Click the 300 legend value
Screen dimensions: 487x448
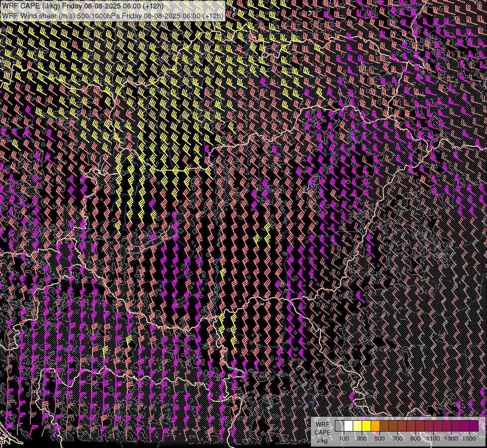362,439
